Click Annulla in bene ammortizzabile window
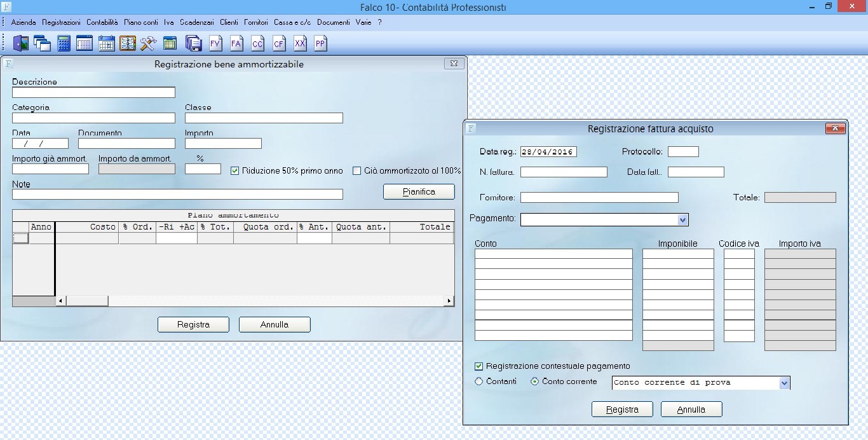Viewport: 868px width, 440px height. pyautogui.click(x=275, y=324)
